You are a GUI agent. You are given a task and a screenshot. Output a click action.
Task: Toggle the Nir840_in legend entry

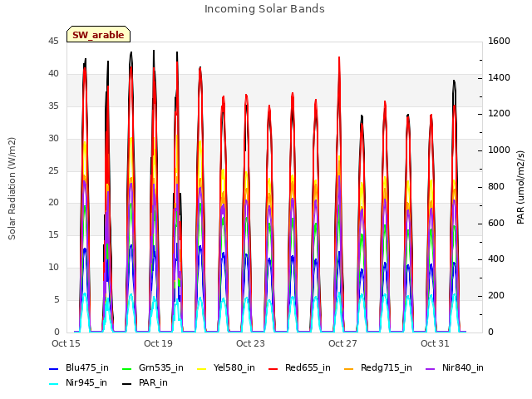[455, 367]
